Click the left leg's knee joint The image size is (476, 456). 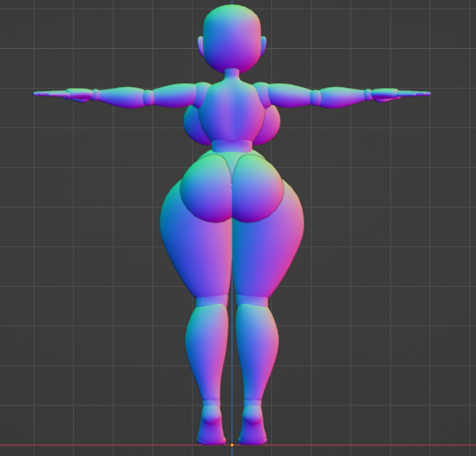pos(211,301)
